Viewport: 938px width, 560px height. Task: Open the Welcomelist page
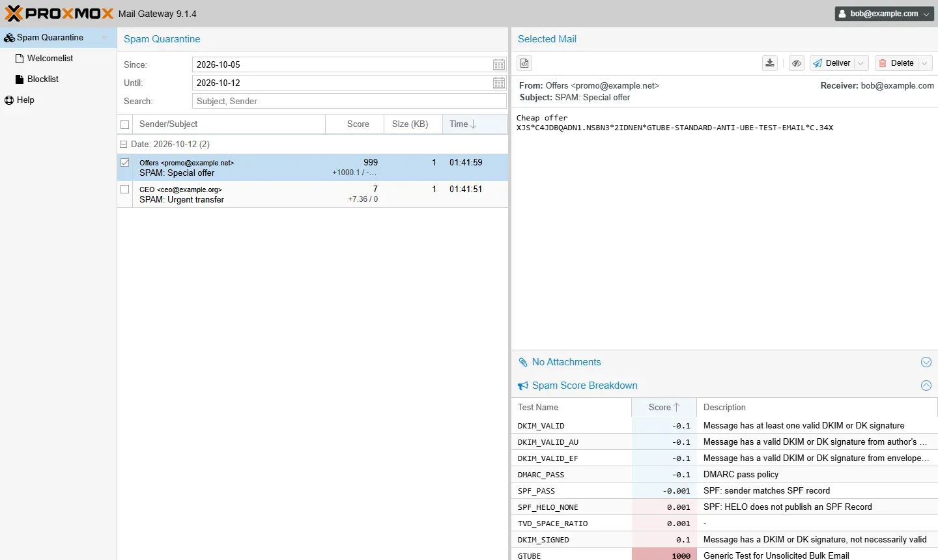point(50,59)
